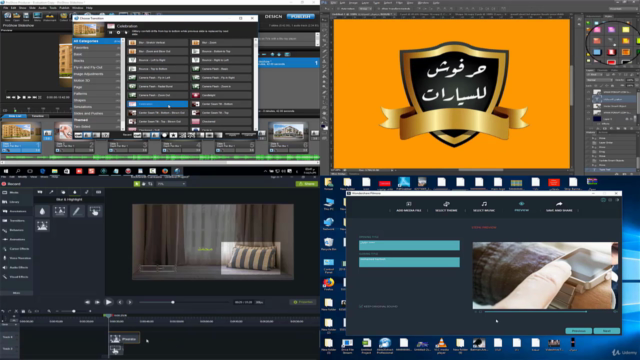
Task: Open Preview step tab in Filmora
Action: tap(522, 207)
